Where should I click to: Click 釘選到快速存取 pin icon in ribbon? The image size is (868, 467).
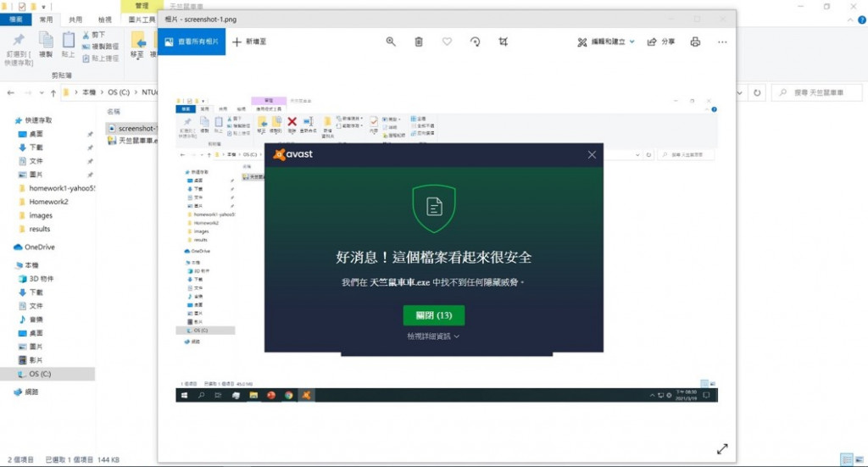click(19, 49)
